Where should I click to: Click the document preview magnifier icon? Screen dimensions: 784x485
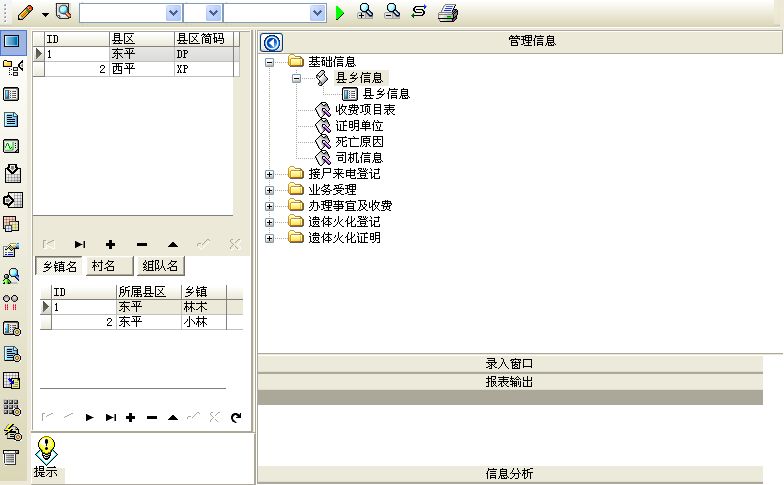[x=64, y=11]
